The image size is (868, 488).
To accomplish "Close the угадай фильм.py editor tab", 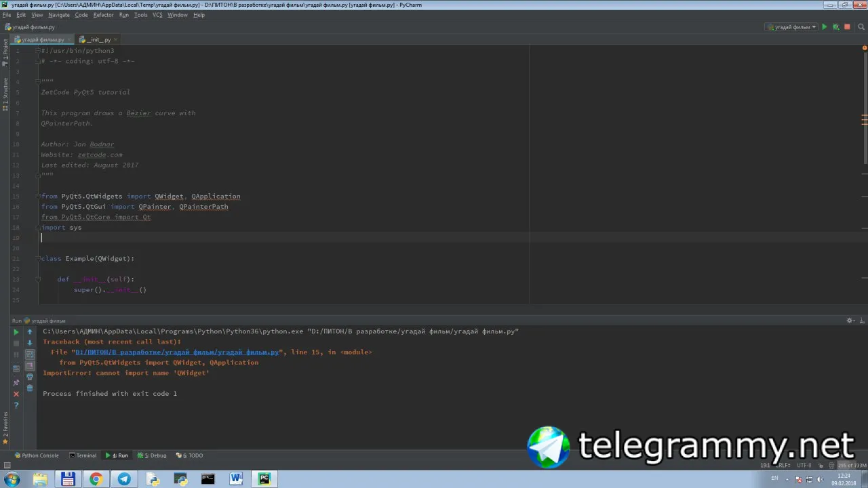I will point(68,40).
